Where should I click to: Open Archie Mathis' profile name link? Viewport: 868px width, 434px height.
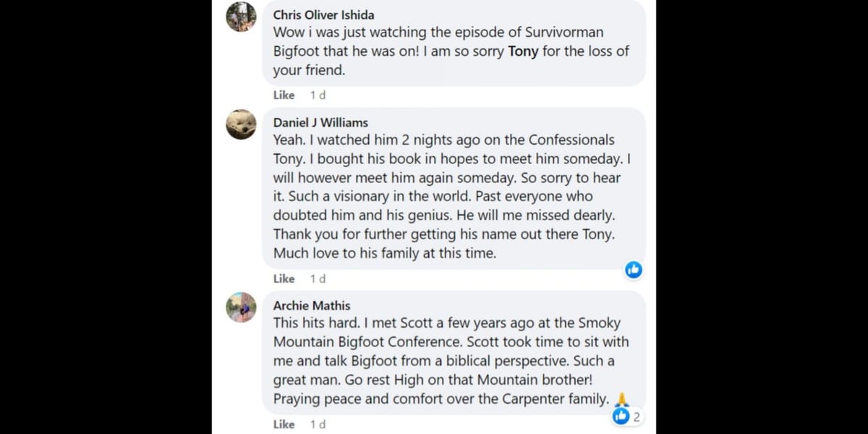coord(312,305)
